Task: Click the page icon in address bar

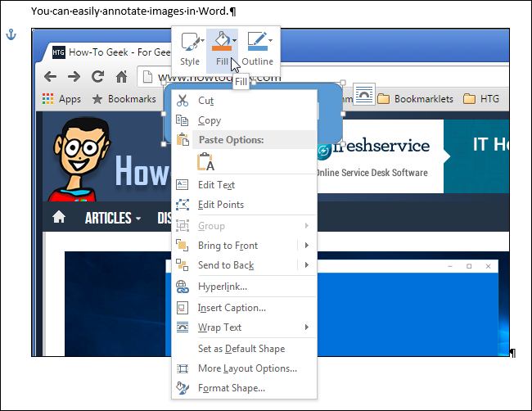Action: (x=147, y=77)
